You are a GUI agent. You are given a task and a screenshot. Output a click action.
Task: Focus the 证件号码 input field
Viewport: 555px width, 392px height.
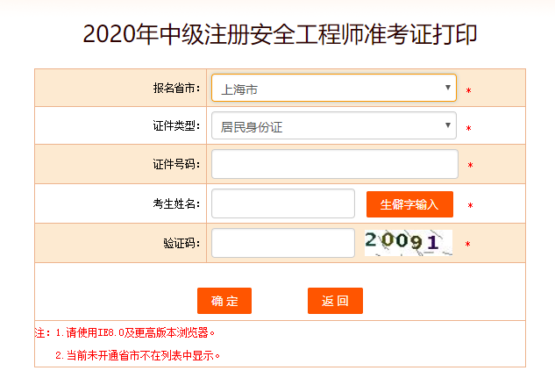click(x=335, y=164)
